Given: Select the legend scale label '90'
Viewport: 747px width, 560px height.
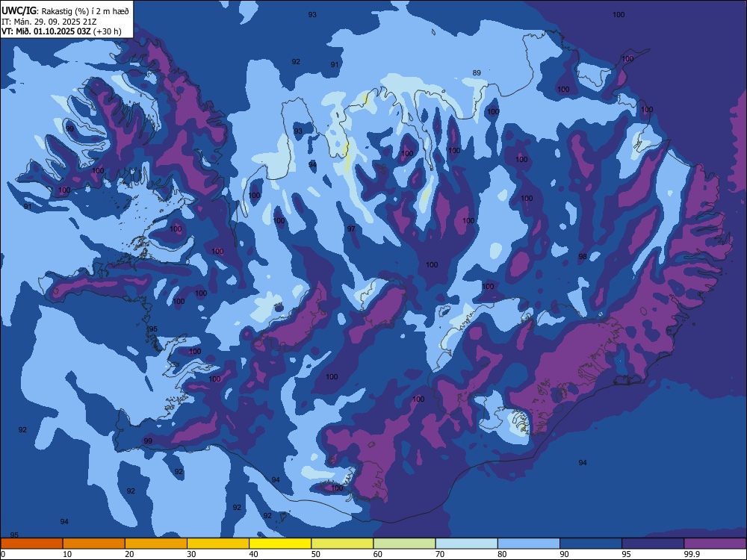Looking at the screenshot, I should (x=564, y=554).
